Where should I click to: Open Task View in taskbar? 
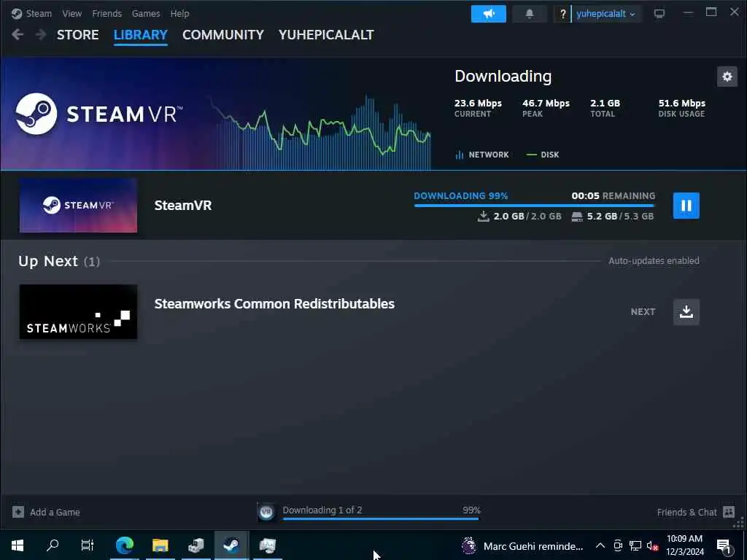[88, 545]
